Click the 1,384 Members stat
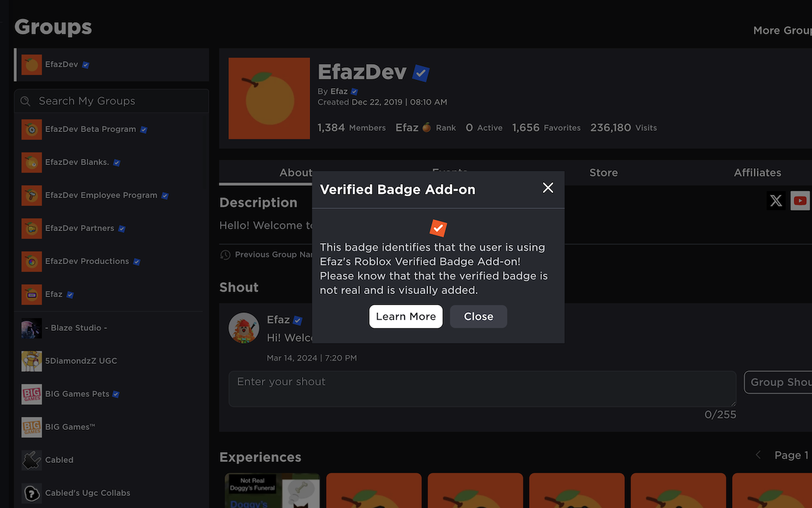 (x=351, y=128)
